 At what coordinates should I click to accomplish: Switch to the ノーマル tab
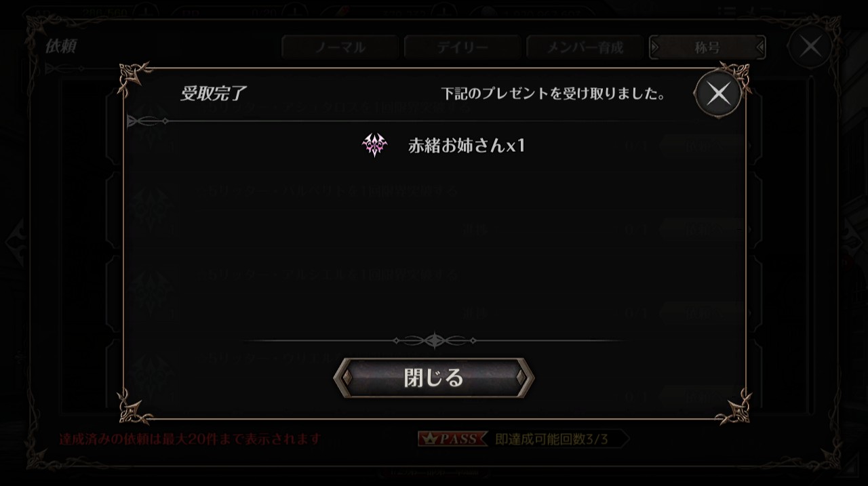(340, 47)
